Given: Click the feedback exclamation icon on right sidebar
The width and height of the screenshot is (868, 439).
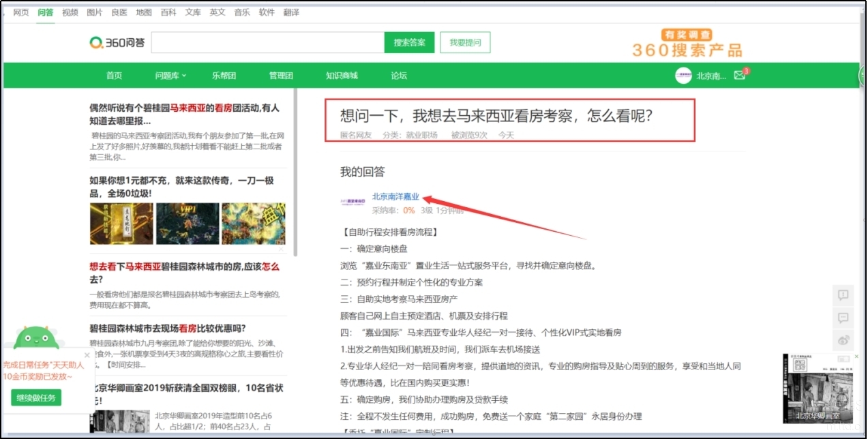Looking at the screenshot, I should (843, 295).
